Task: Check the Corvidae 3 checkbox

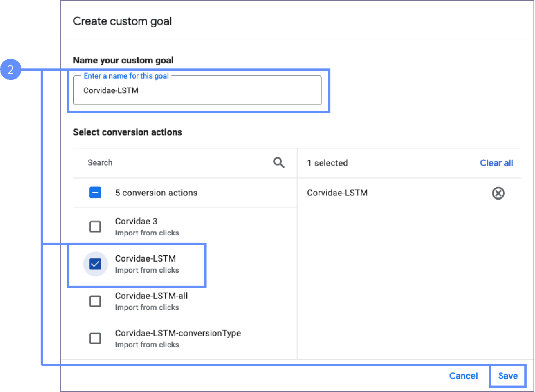Action: tap(95, 227)
